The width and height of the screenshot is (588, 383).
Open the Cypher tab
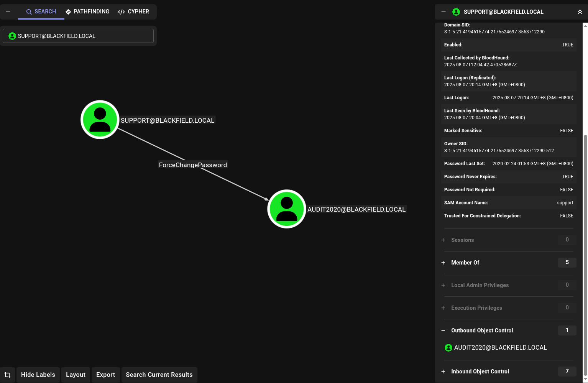[134, 12]
